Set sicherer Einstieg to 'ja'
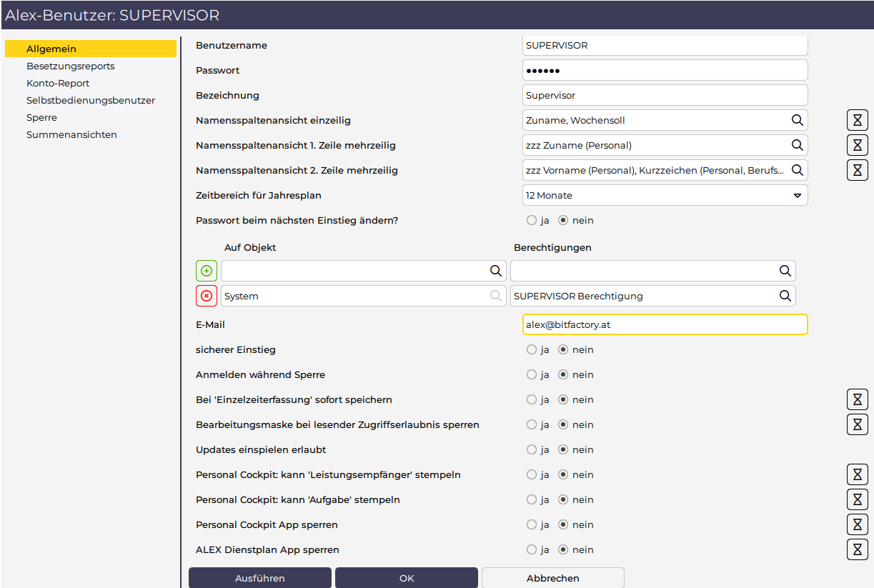The width and height of the screenshot is (874, 588). (x=532, y=350)
